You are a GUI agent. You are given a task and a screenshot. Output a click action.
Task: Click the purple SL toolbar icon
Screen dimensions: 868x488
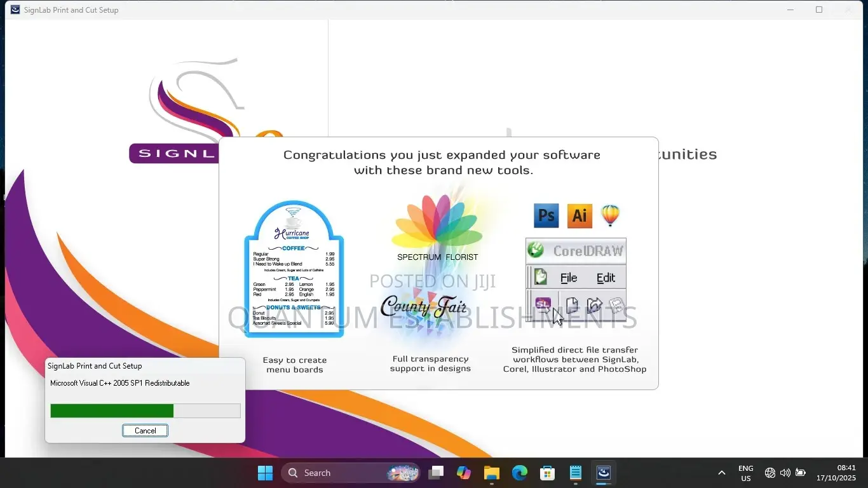tap(543, 304)
